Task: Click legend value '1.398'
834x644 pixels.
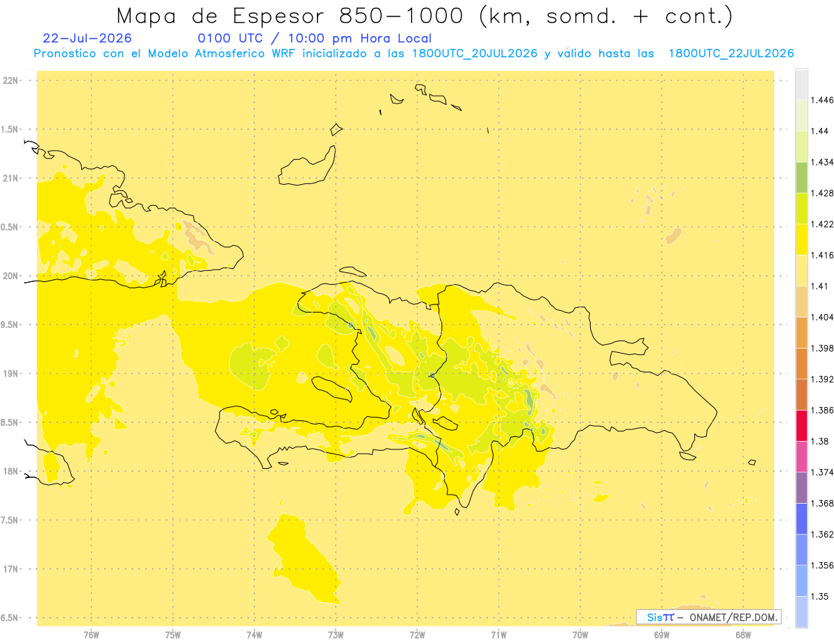Action: click(x=822, y=348)
